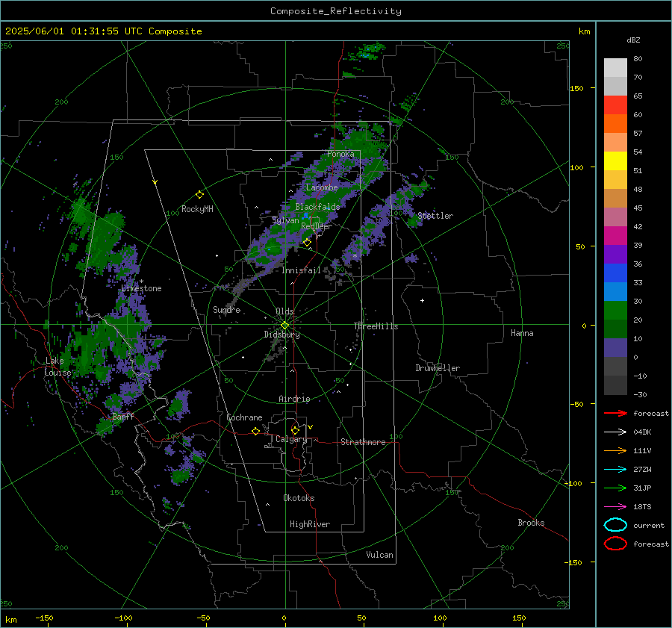Click the magenta 18TS arrow in legend
This screenshot has height=628, width=672.
click(x=615, y=507)
